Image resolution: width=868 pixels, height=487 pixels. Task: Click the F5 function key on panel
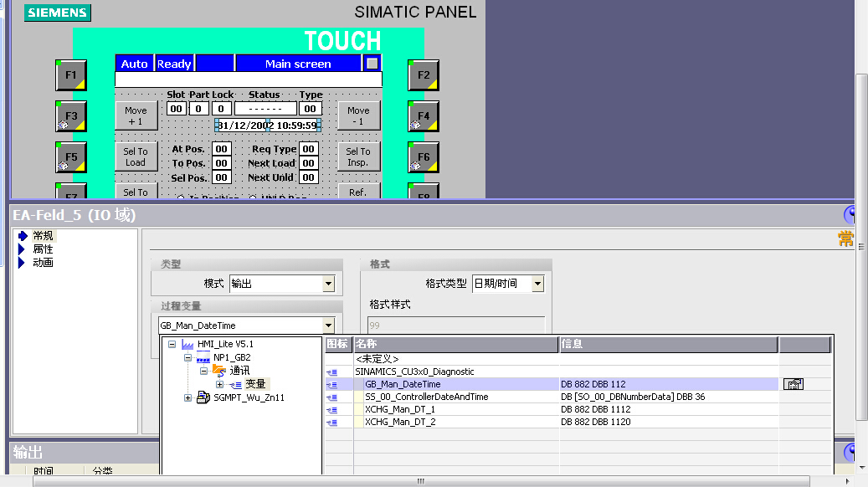click(71, 156)
